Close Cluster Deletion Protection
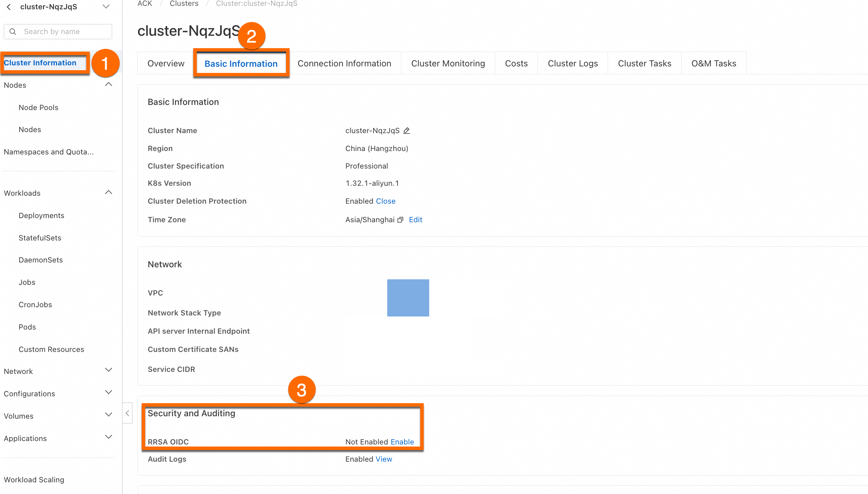868x494 pixels. pyautogui.click(x=386, y=201)
